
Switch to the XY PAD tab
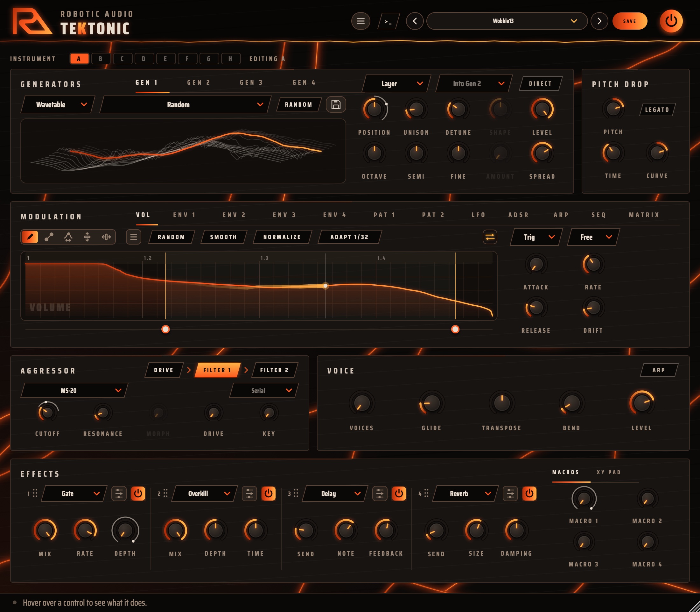coord(609,472)
